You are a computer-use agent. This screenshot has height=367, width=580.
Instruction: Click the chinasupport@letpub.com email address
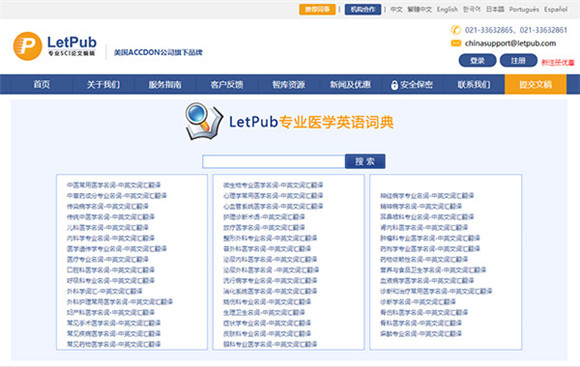[510, 43]
